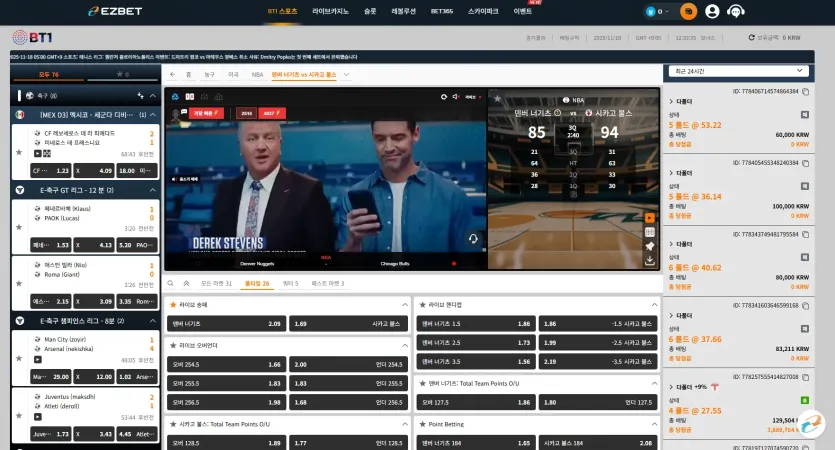
Task: Select Over 254.5 at 1.66
Action: [227, 364]
